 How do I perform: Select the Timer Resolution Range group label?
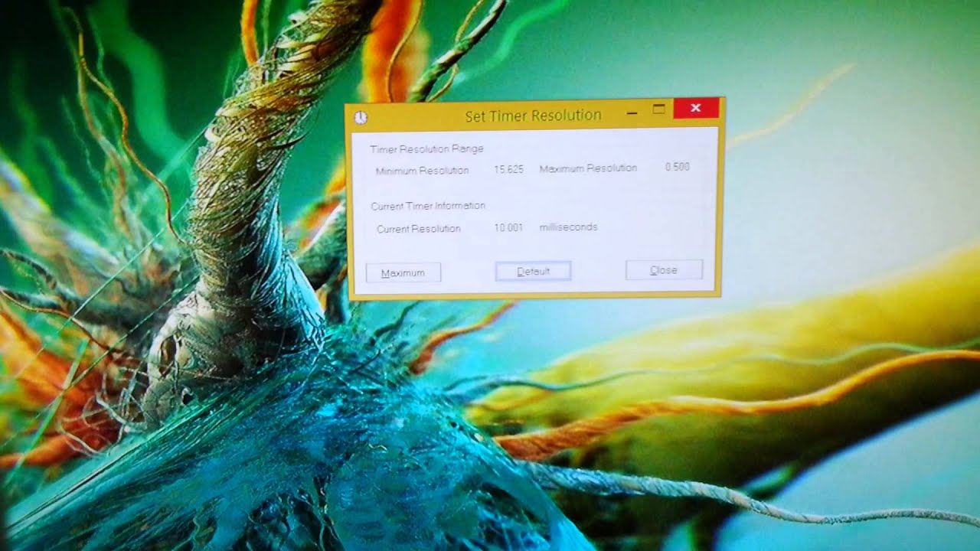pyautogui.click(x=426, y=148)
